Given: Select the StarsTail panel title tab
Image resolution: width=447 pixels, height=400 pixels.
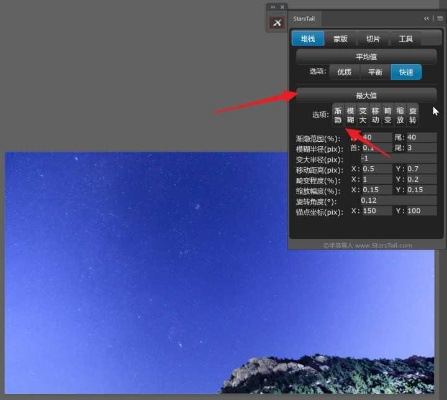Looking at the screenshot, I should coord(304,19).
